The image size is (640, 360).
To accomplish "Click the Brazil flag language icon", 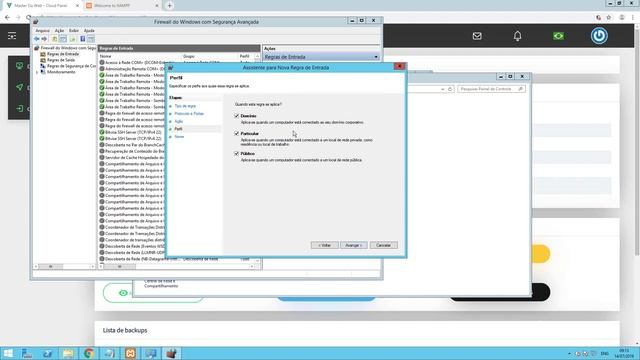I will [558, 36].
